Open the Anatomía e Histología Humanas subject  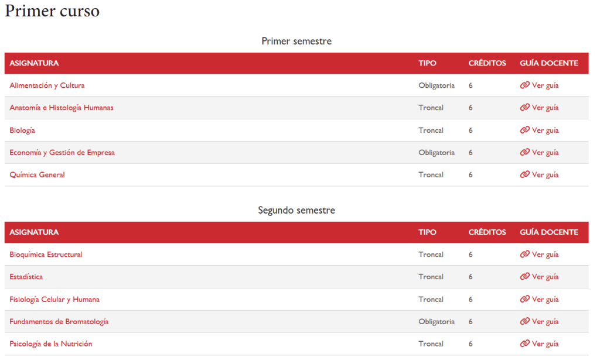click(62, 108)
